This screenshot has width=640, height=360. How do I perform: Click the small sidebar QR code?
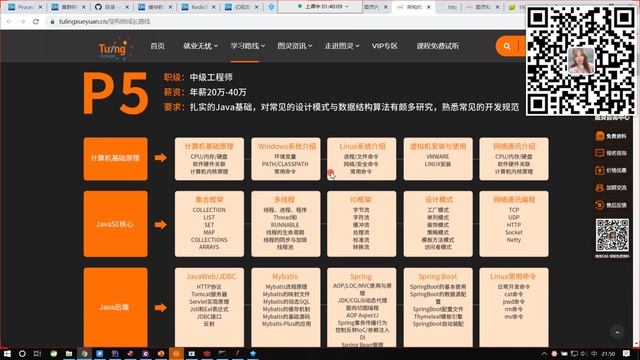(612, 235)
